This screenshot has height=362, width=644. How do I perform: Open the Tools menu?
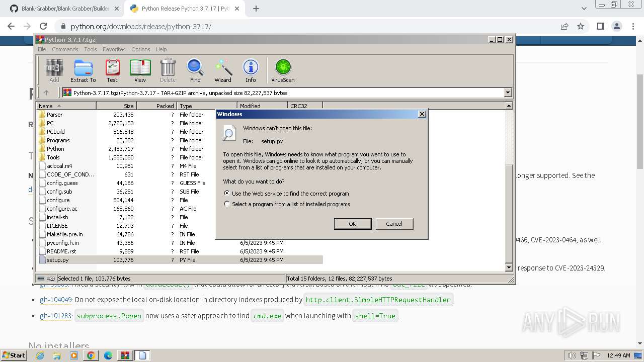[91, 49]
